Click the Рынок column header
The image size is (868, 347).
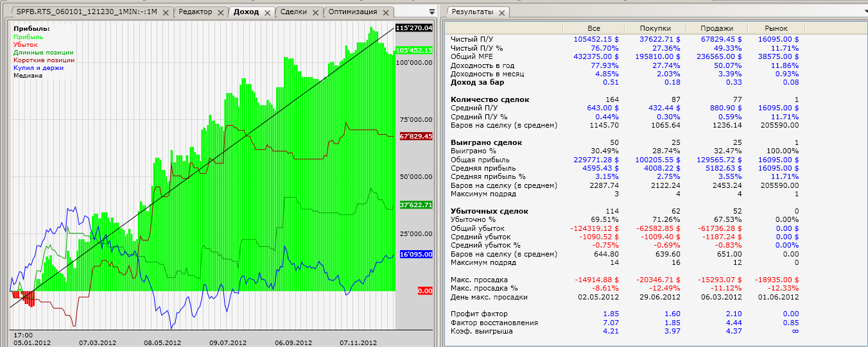pyautogui.click(x=776, y=28)
